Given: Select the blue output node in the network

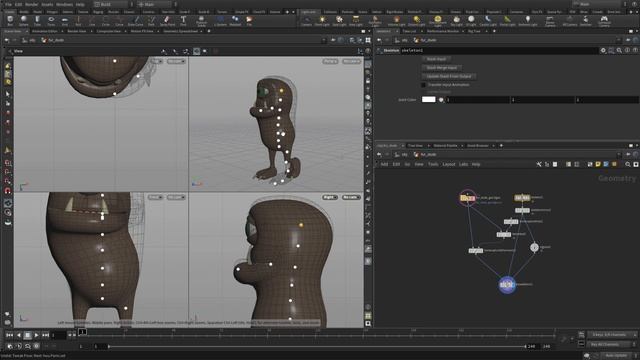Looking at the screenshot, I should 507,284.
